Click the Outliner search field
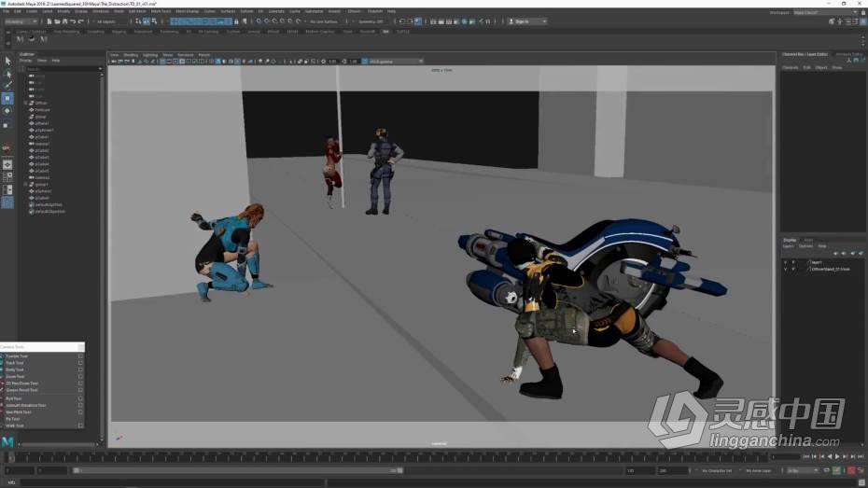Viewport: 868px width, 488px height. pyautogui.click(x=63, y=69)
